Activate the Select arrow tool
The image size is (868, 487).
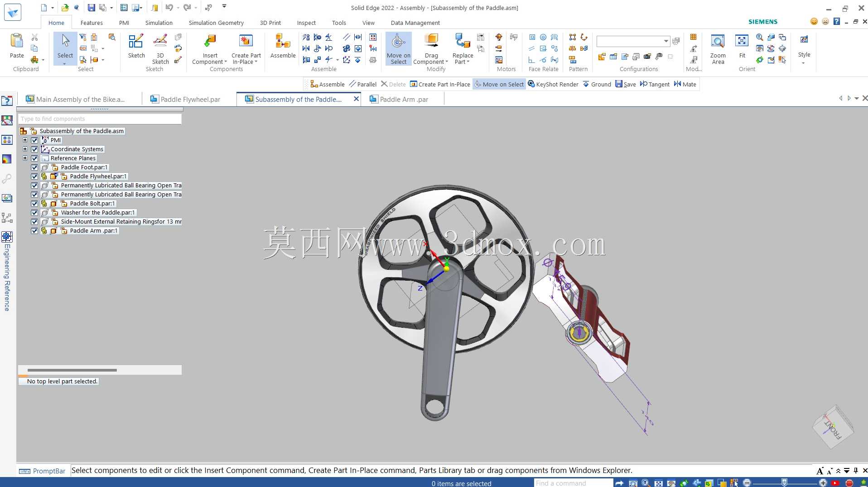pos(65,42)
